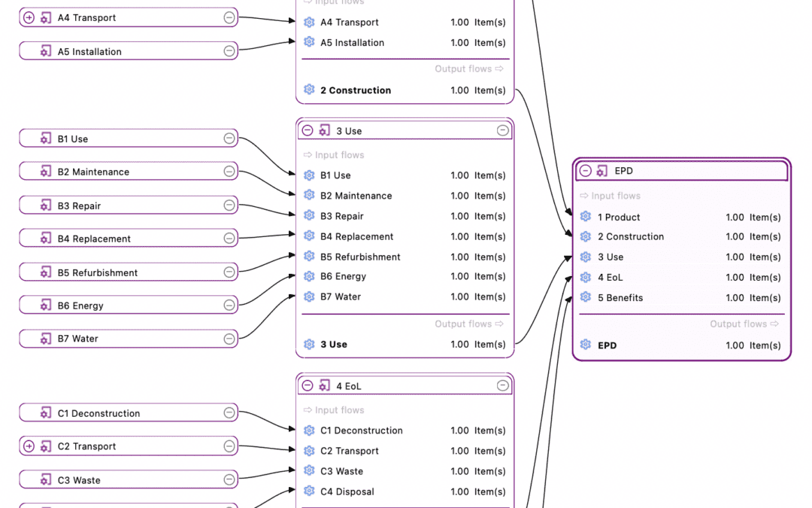Click the process icon in the 4 EoL header
Image resolution: width=812 pixels, height=508 pixels.
[x=324, y=386]
